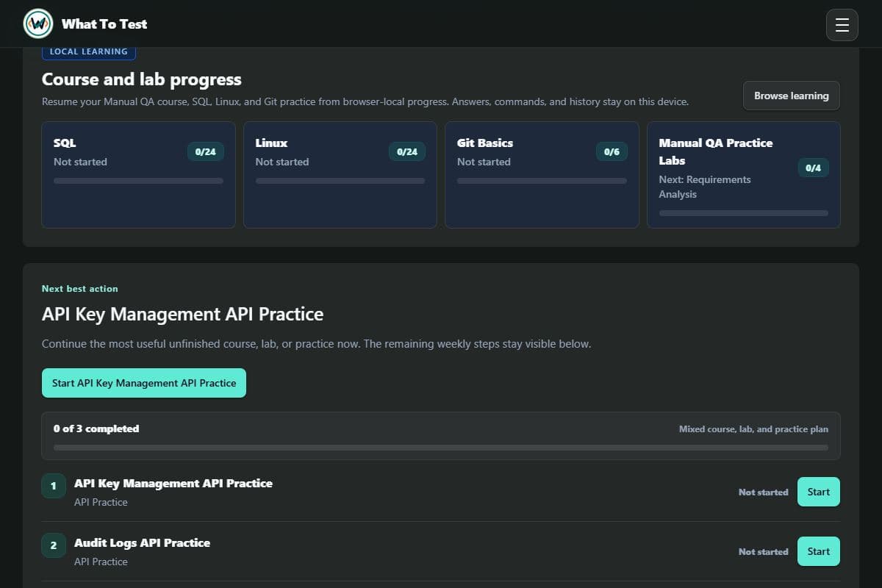
Task: Click Start API Key Management API Practice button
Action: [x=144, y=383]
